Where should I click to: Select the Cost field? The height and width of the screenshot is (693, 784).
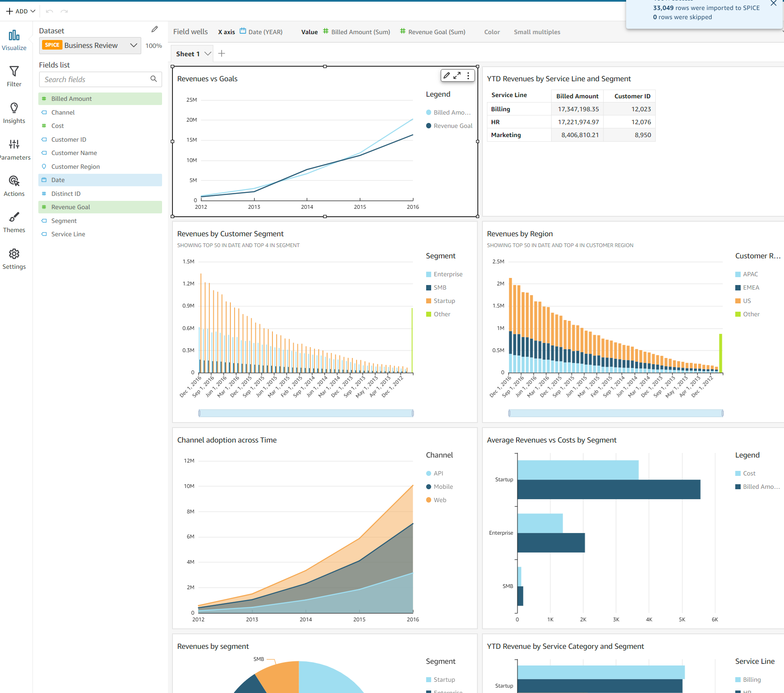tap(100, 126)
